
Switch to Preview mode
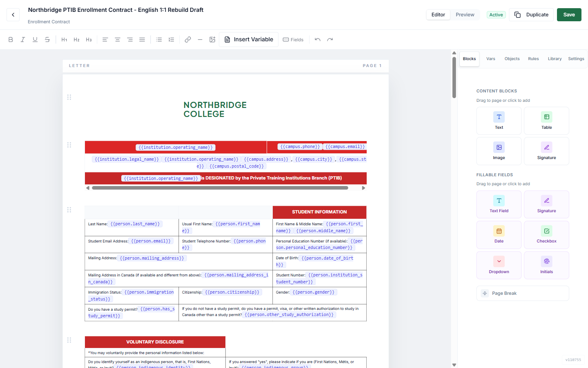coord(465,15)
